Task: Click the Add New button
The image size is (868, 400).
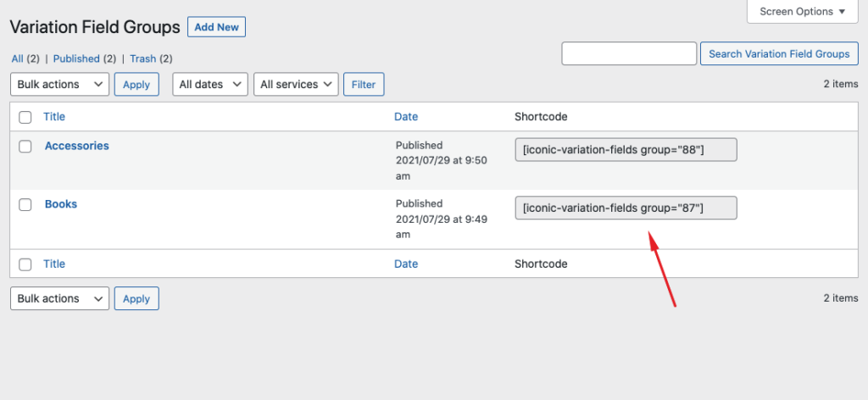Action: click(216, 27)
